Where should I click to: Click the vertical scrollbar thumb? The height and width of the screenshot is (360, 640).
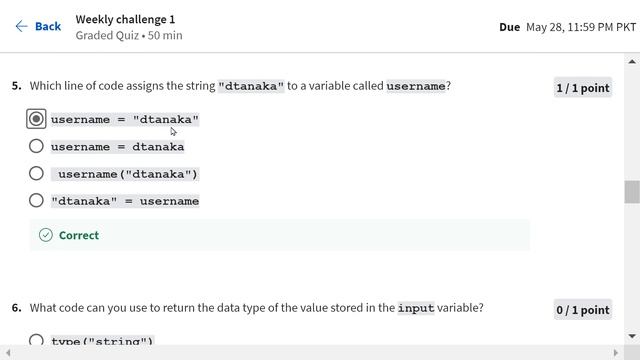click(x=632, y=192)
